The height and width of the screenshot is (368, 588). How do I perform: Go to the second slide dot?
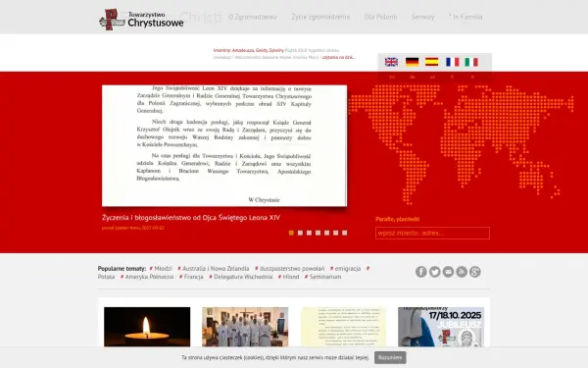click(300, 233)
